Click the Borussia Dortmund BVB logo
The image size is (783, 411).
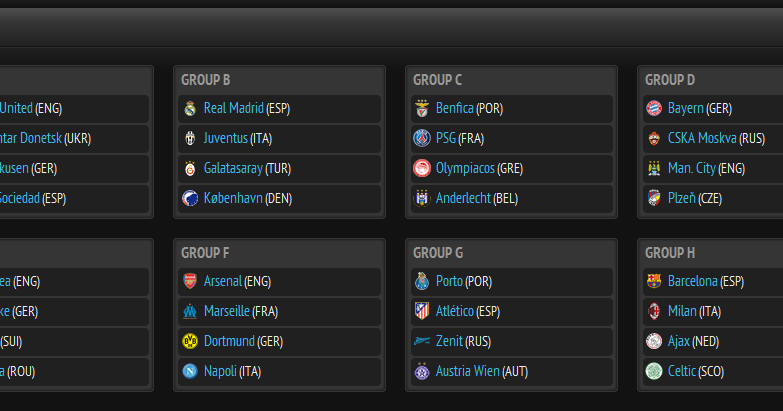(190, 341)
